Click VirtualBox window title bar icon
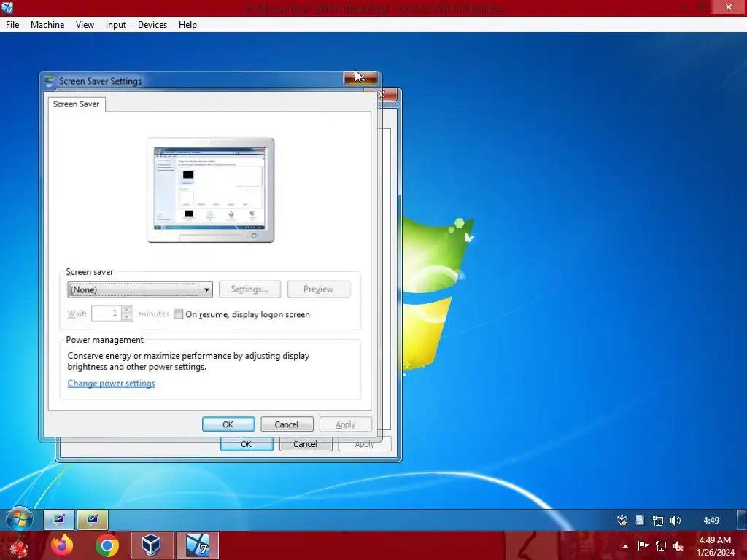The height and width of the screenshot is (560, 747). 7,7
